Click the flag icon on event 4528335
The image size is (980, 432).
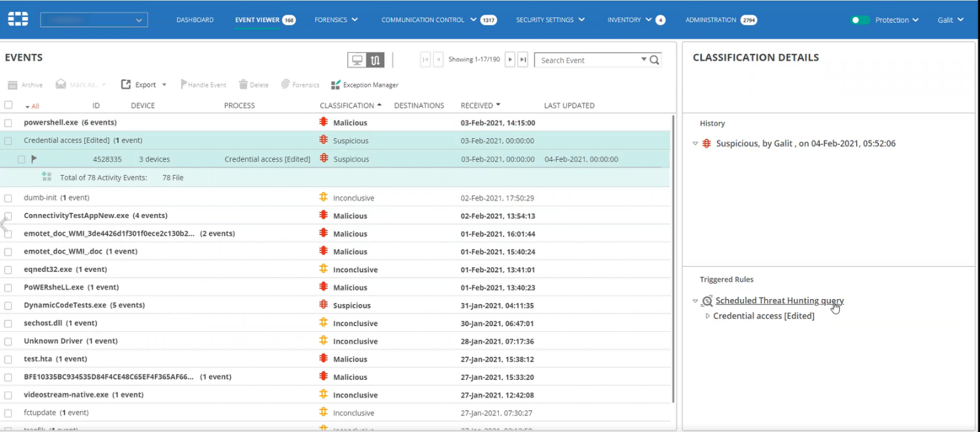pos(34,159)
